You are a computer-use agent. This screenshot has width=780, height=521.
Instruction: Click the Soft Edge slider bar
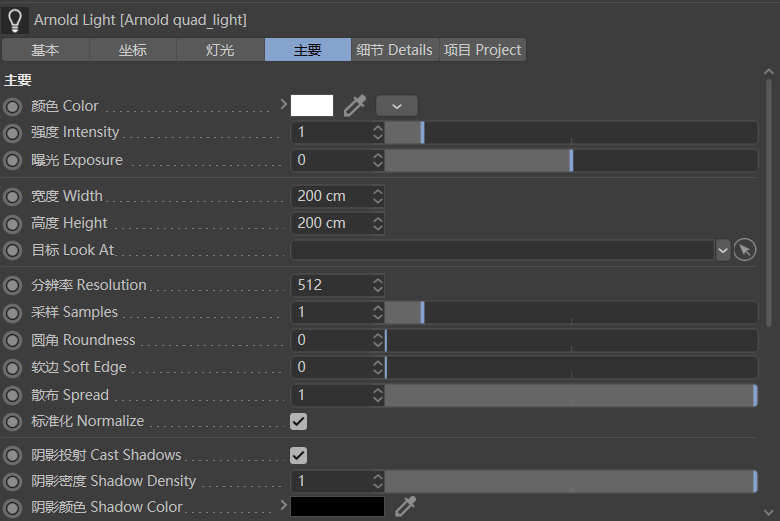571,367
